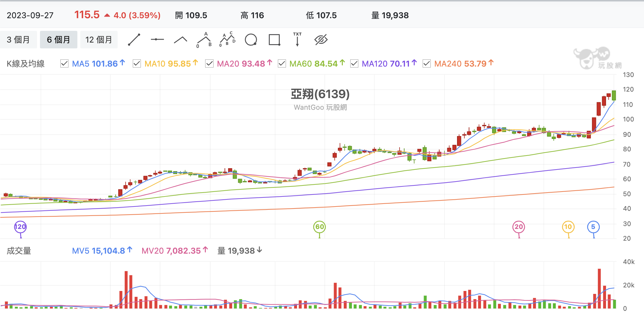Click the MA120 70.11 value label
Screen dimensions: 644x315
[389, 64]
